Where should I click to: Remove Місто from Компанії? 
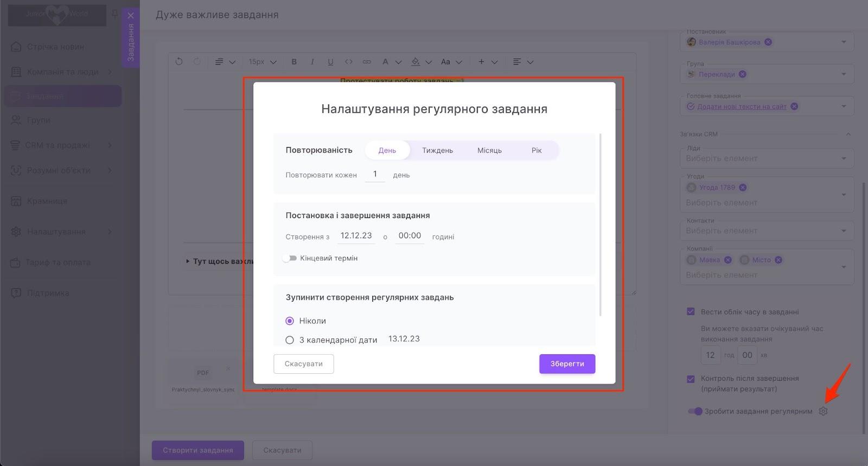click(x=778, y=260)
